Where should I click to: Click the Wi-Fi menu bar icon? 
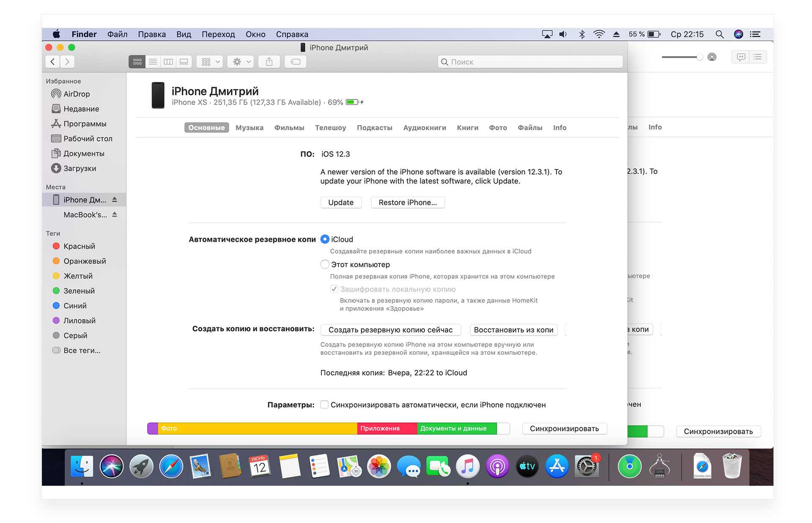pyautogui.click(x=599, y=34)
